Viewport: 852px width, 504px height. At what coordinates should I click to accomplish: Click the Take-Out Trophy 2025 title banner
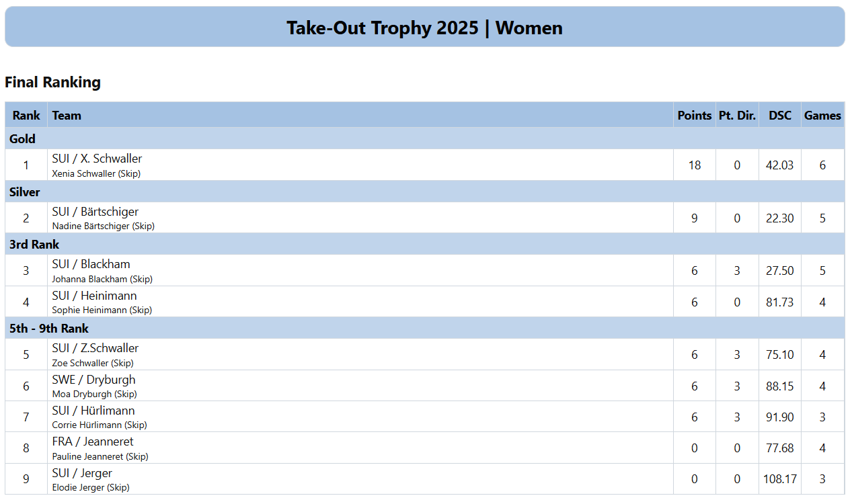pyautogui.click(x=424, y=28)
